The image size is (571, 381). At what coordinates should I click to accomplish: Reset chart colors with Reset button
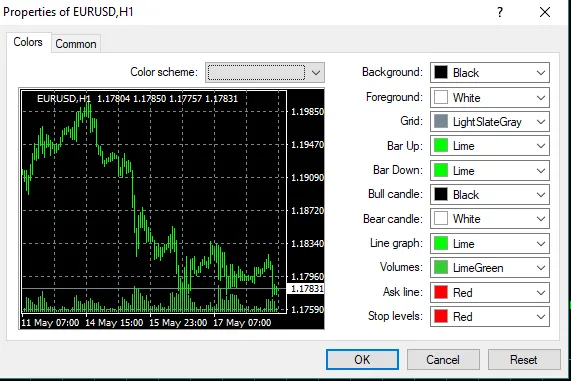[x=524, y=360]
